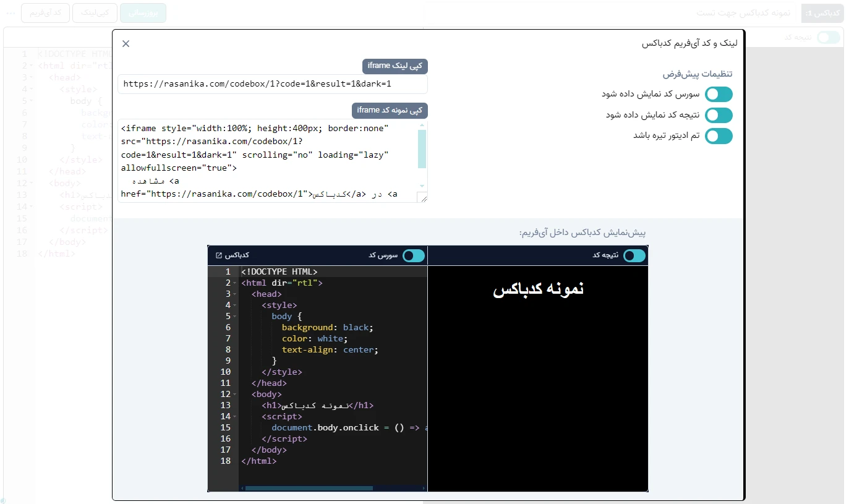
Task: Click inside the iframe sample code textarea
Action: 273,161
